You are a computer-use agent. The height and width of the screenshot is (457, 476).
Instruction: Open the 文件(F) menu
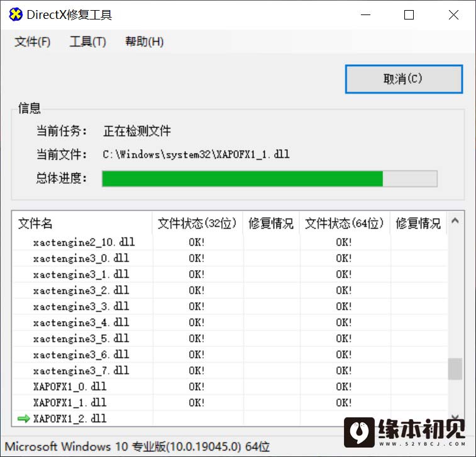pos(33,42)
